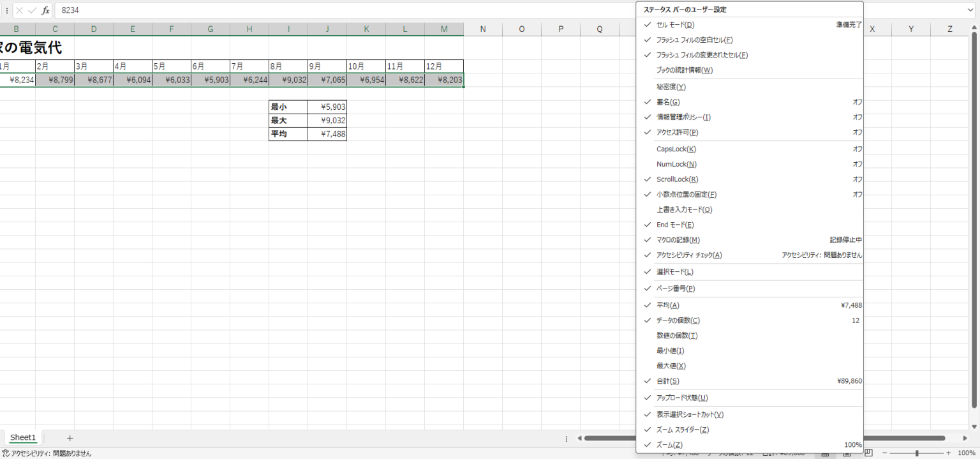This screenshot has height=459, width=980.
Task: Open the kebab menu near horizontal scrollbar
Action: (x=567, y=439)
